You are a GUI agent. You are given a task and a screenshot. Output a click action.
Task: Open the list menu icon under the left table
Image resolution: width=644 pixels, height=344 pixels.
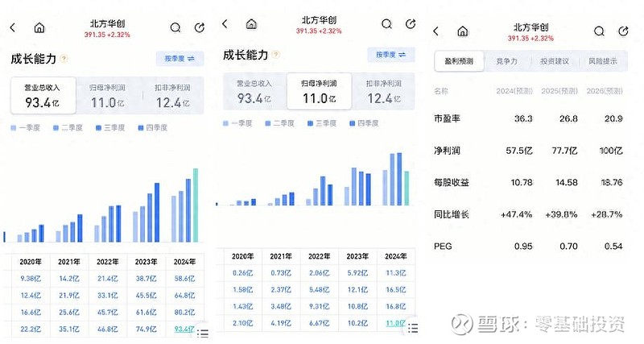(x=203, y=333)
